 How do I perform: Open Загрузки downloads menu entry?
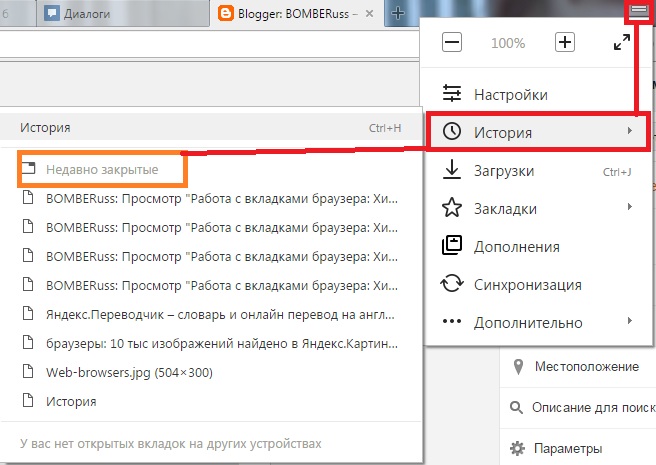[x=538, y=171]
